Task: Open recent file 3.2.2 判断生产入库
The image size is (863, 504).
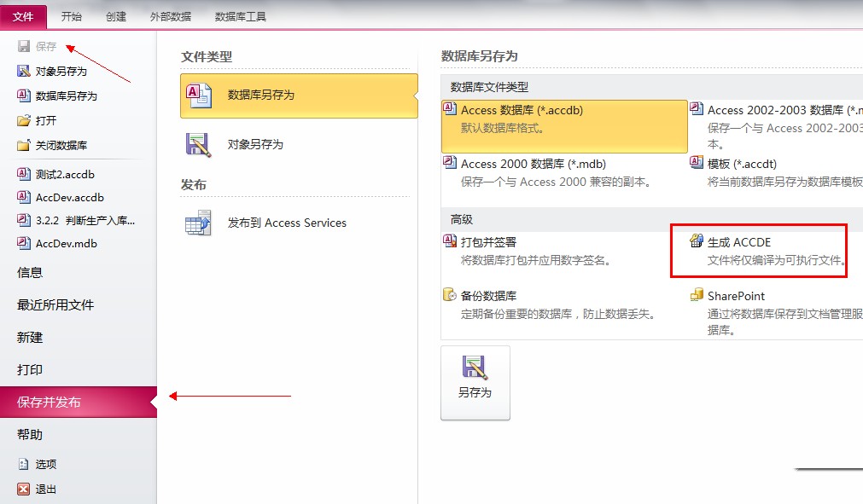Action: [x=85, y=221]
